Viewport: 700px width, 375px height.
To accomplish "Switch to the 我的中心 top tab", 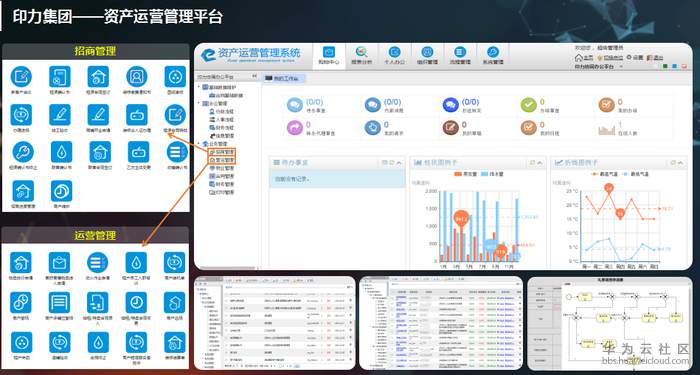I will tap(329, 55).
